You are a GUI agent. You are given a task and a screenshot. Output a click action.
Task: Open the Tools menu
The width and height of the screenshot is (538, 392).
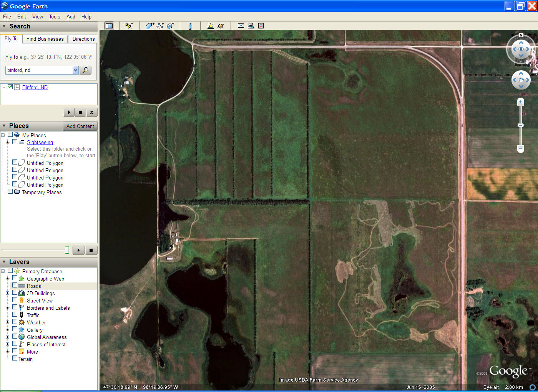[x=55, y=17]
